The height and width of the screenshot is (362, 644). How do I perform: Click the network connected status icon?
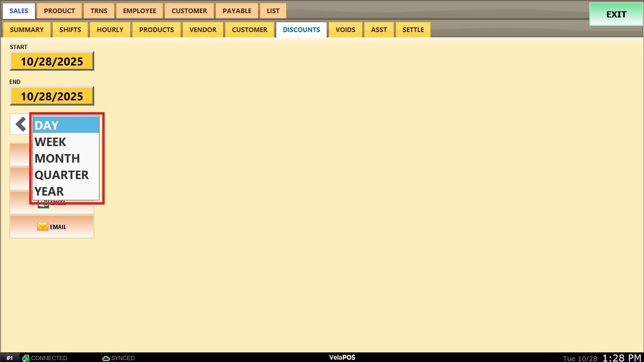pos(26,358)
